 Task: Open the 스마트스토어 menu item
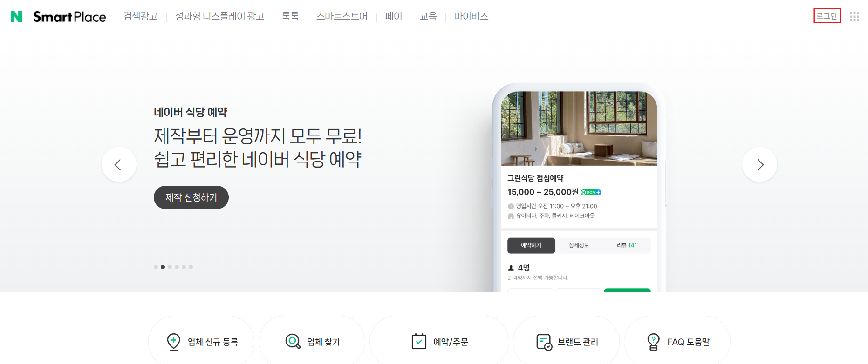click(x=342, y=16)
